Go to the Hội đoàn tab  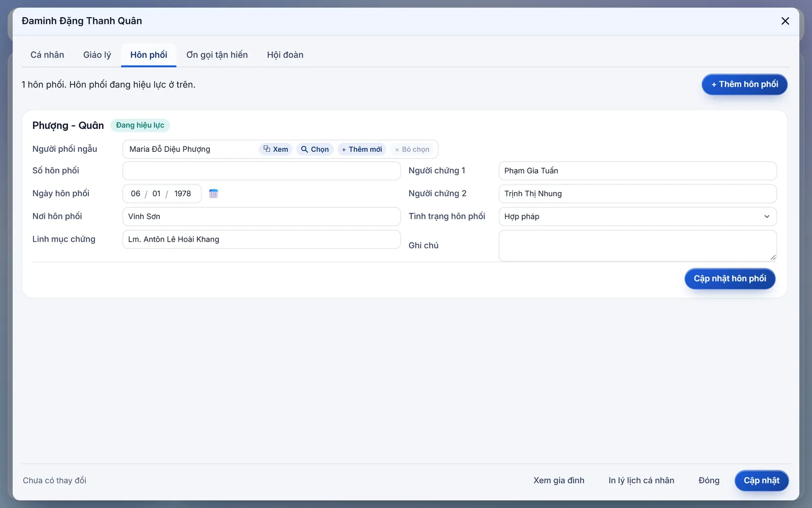click(x=285, y=55)
